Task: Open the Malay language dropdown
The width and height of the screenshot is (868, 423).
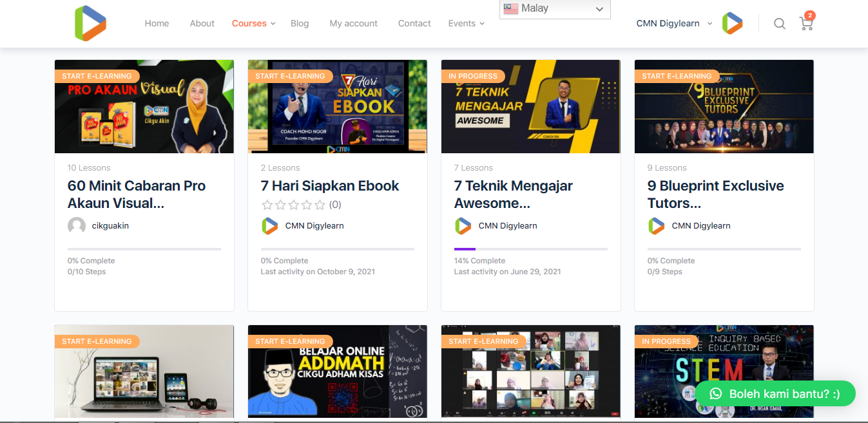Action: click(x=554, y=9)
